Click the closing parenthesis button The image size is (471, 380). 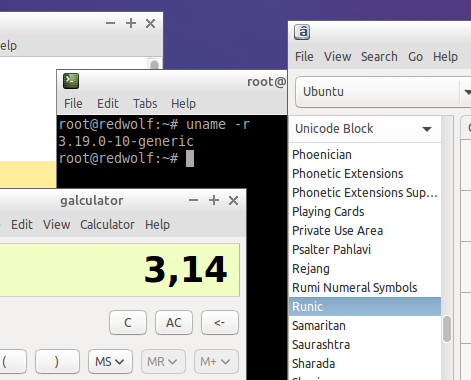tap(57, 361)
